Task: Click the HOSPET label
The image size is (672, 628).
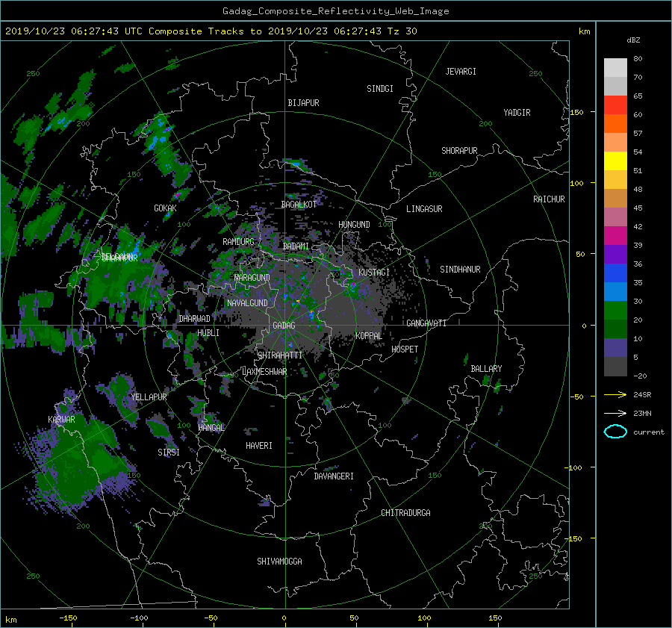Action: 405,349
